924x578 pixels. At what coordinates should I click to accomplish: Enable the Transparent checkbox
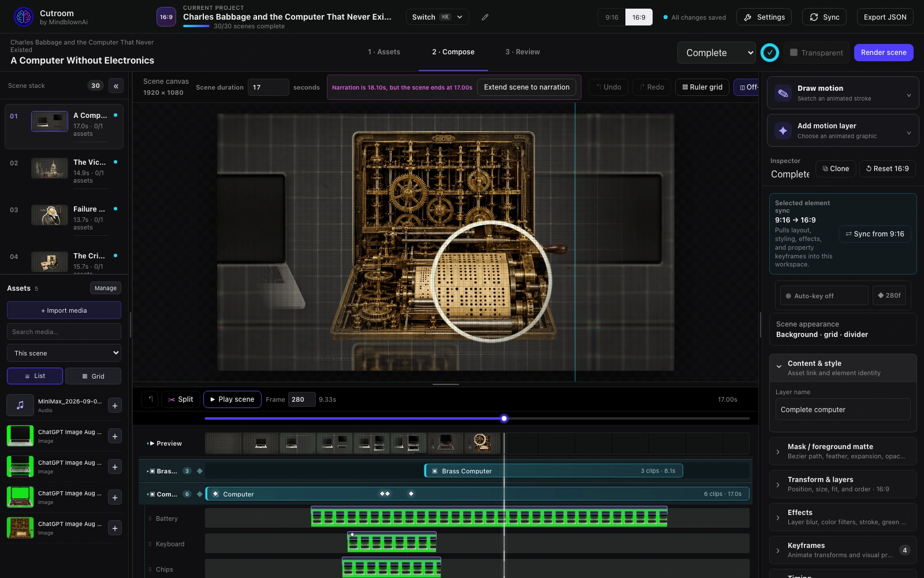[x=794, y=53]
